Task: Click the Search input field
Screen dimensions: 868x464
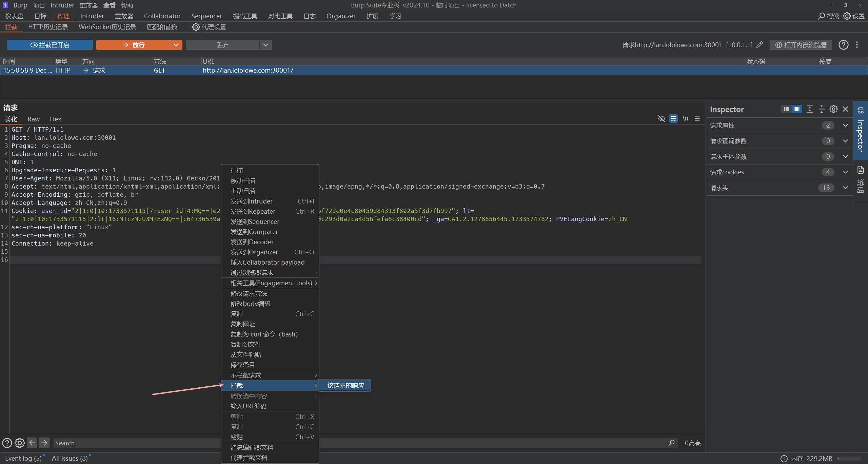Action: [x=136, y=443]
